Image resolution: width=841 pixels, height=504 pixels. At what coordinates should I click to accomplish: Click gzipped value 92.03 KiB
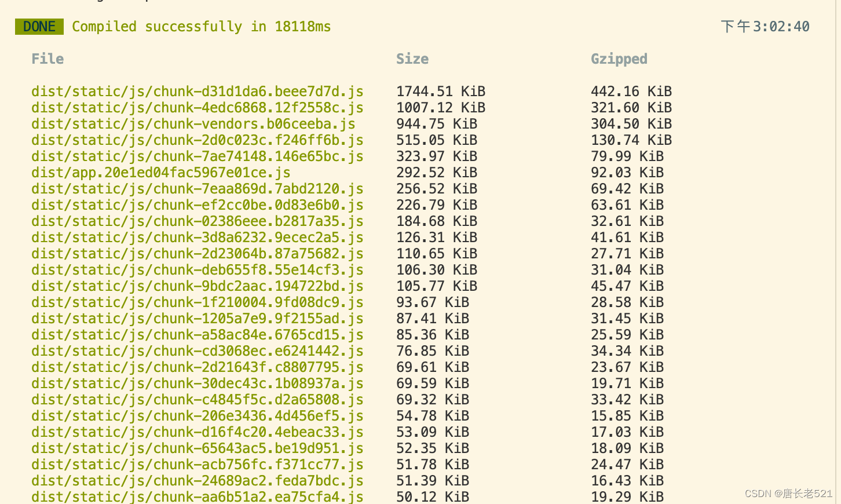click(627, 173)
